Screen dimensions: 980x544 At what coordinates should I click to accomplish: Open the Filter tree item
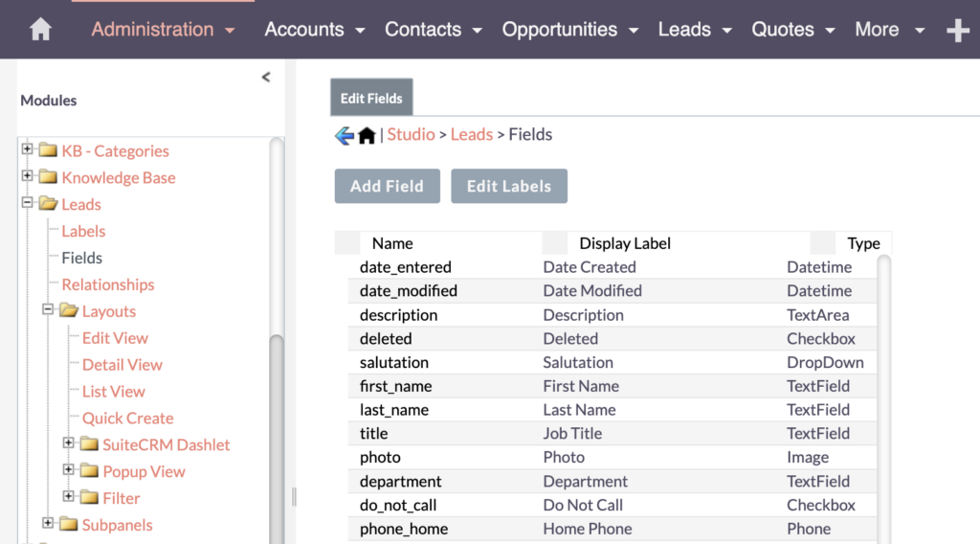coord(122,498)
